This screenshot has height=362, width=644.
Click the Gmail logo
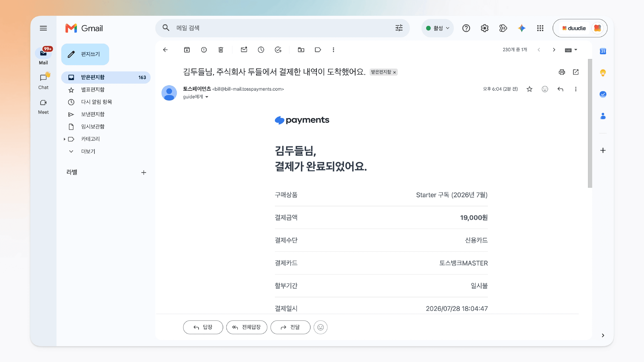(x=84, y=28)
